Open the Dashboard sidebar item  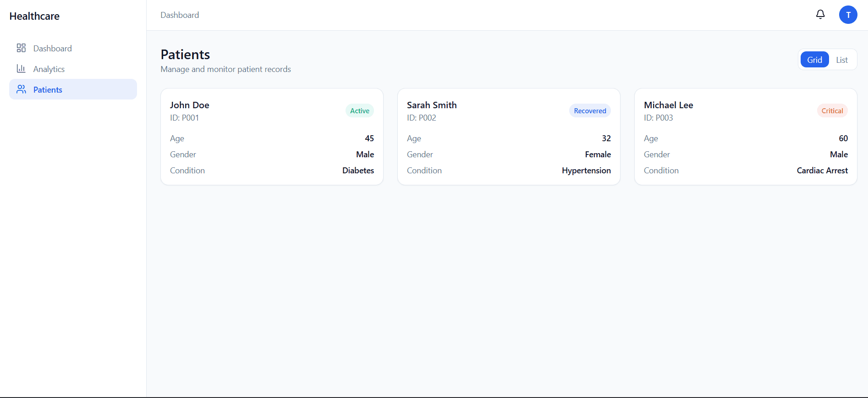[52, 49]
